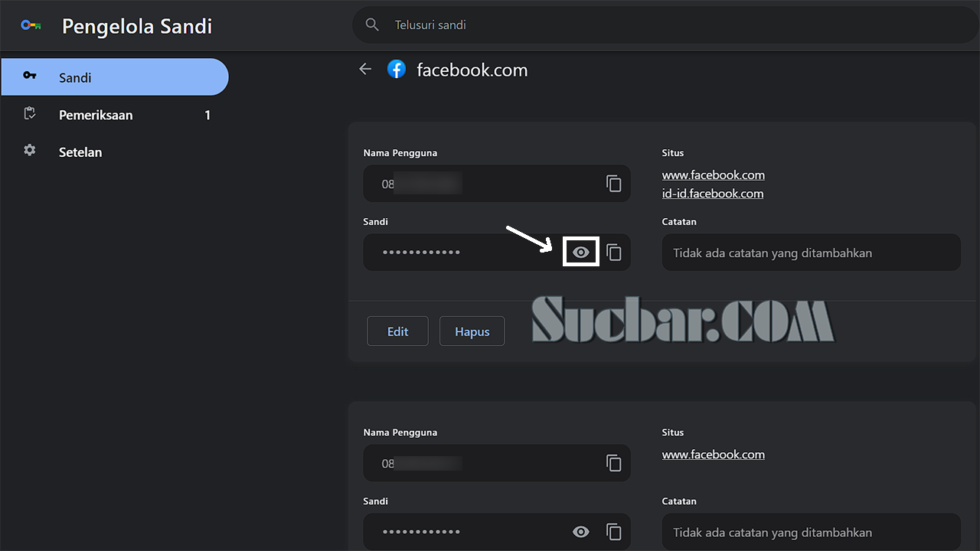980x551 pixels.
Task: Click the Hapus button
Action: click(x=472, y=331)
